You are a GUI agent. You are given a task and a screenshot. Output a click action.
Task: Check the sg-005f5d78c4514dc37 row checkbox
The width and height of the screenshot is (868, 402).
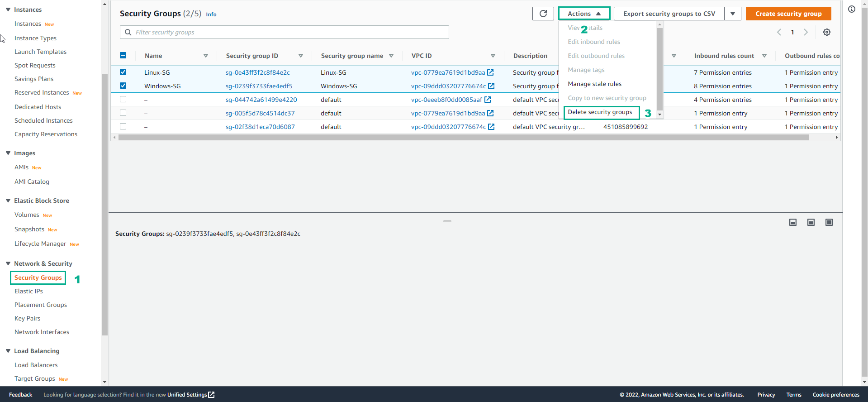123,113
